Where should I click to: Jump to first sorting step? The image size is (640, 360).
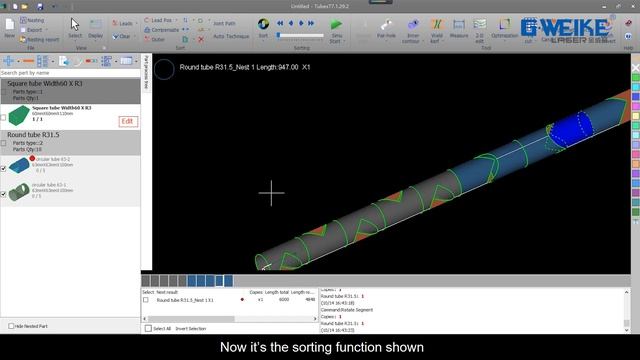(x=280, y=24)
